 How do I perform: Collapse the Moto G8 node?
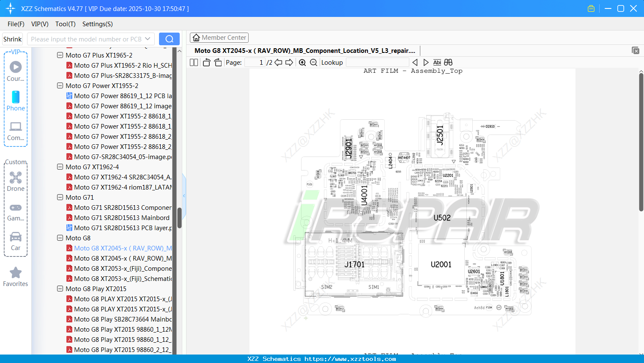point(60,238)
